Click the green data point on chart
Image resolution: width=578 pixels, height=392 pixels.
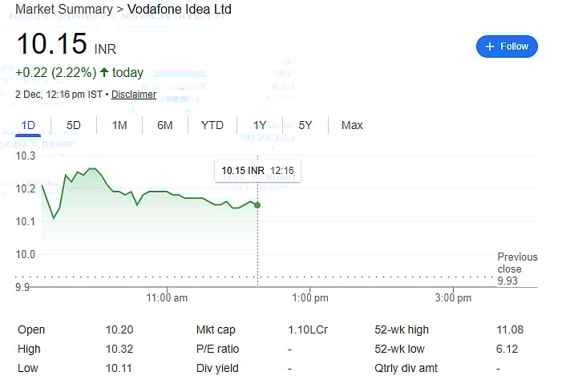(x=257, y=205)
